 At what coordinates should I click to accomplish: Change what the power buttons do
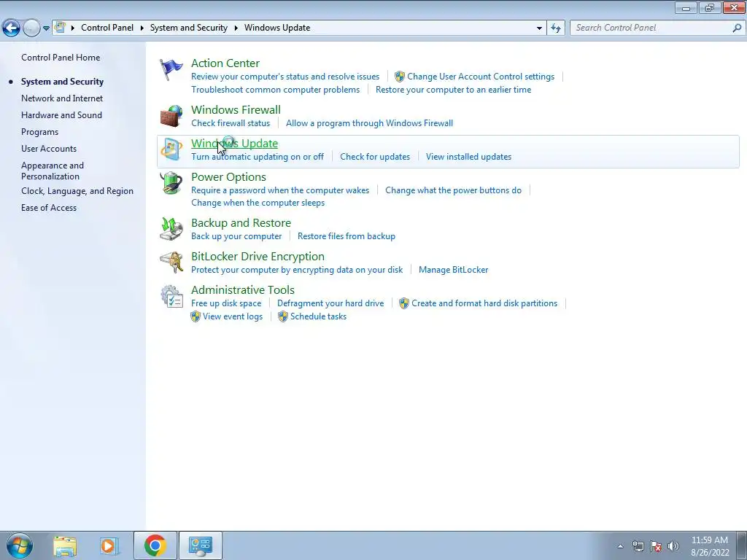(453, 190)
